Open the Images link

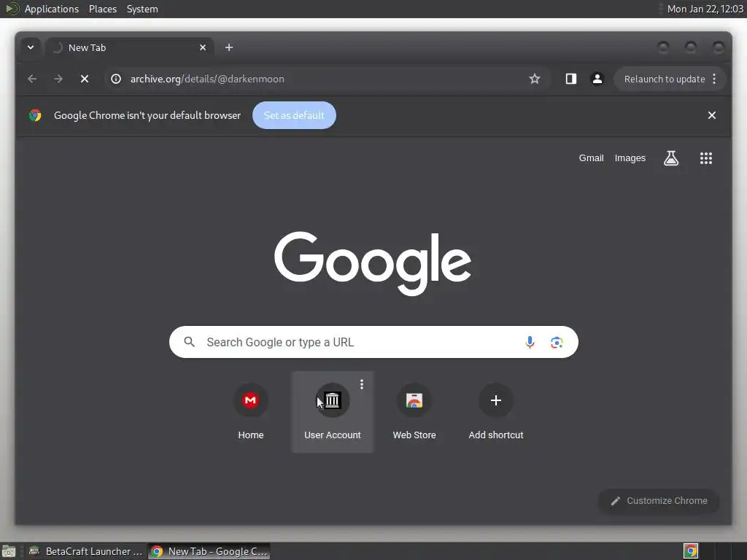pos(630,158)
